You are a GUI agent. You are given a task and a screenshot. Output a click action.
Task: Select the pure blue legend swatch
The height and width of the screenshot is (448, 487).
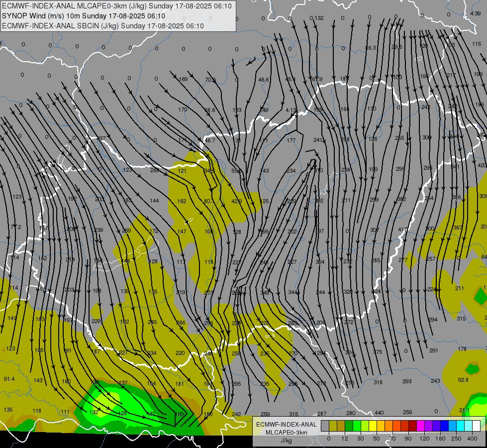[444, 426]
